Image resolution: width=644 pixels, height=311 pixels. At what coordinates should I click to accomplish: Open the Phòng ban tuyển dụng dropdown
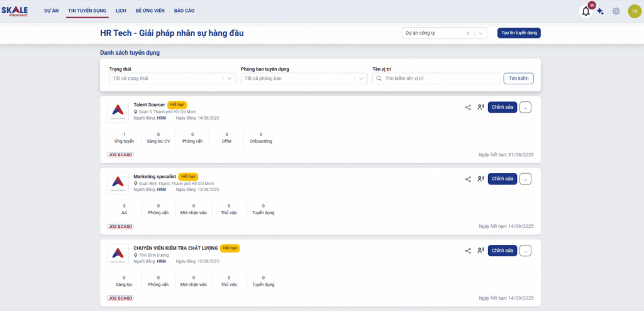360,79
